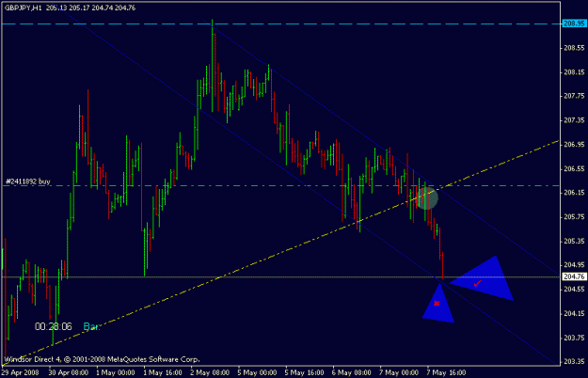The image size is (588, 378).
Task: Click the 204.15 price scale value
Action: 574,313
